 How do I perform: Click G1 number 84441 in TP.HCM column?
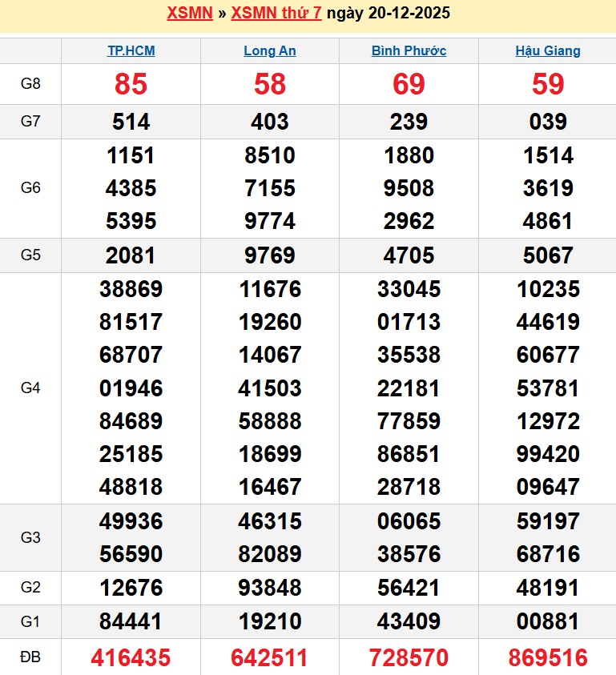131,621
